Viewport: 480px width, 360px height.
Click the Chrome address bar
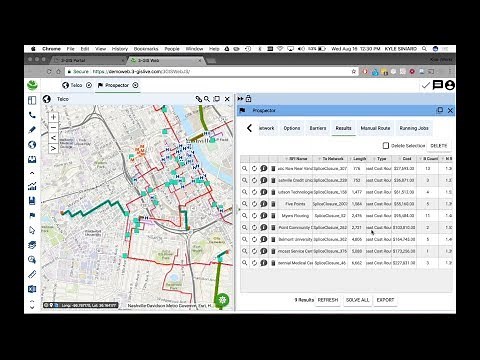pyautogui.click(x=210, y=71)
